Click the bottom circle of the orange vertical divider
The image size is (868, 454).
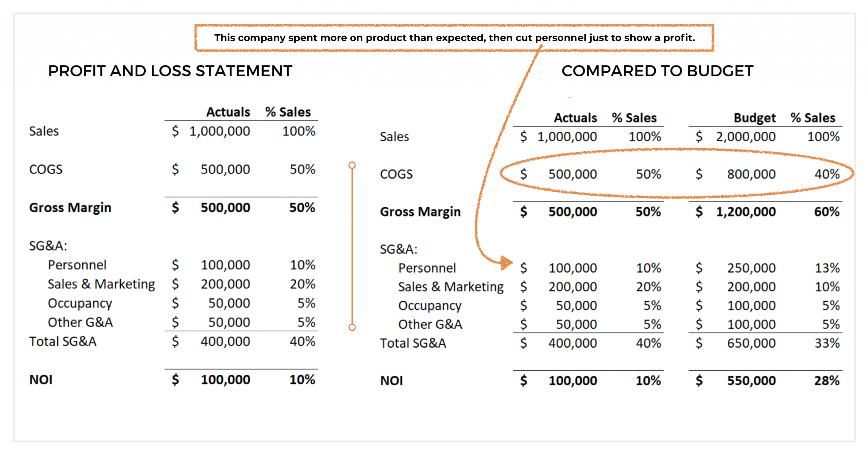point(352,327)
